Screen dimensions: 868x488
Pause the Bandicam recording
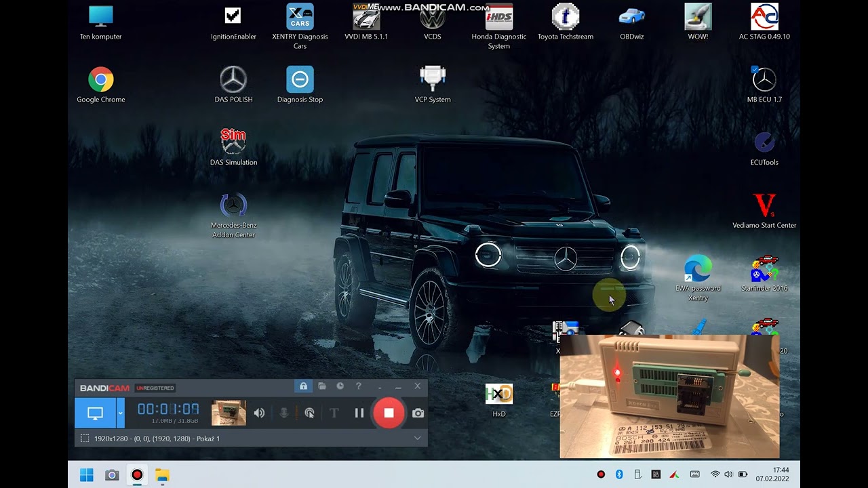point(359,413)
